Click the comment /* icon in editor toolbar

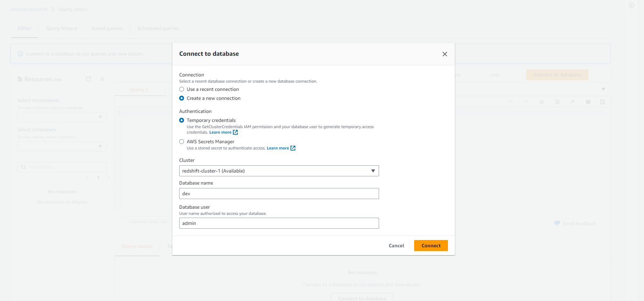(573, 102)
